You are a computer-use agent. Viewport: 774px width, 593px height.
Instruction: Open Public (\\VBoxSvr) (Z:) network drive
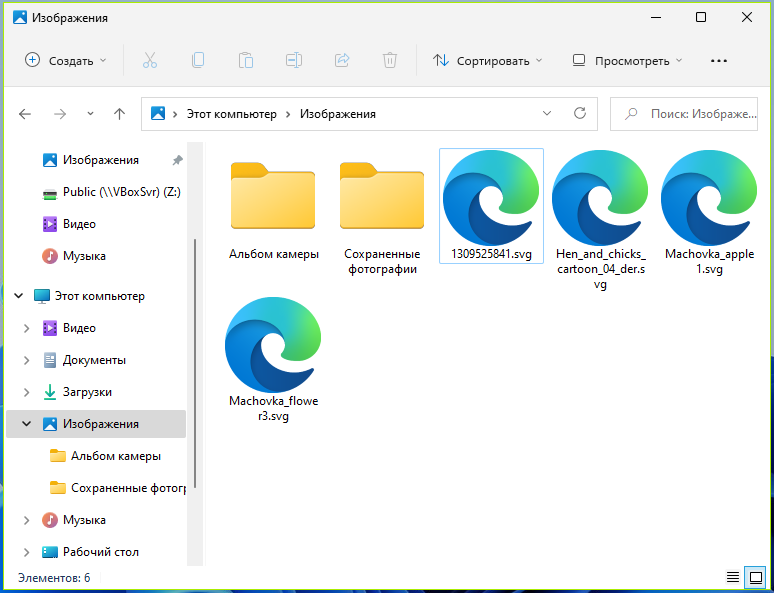click(x=112, y=192)
